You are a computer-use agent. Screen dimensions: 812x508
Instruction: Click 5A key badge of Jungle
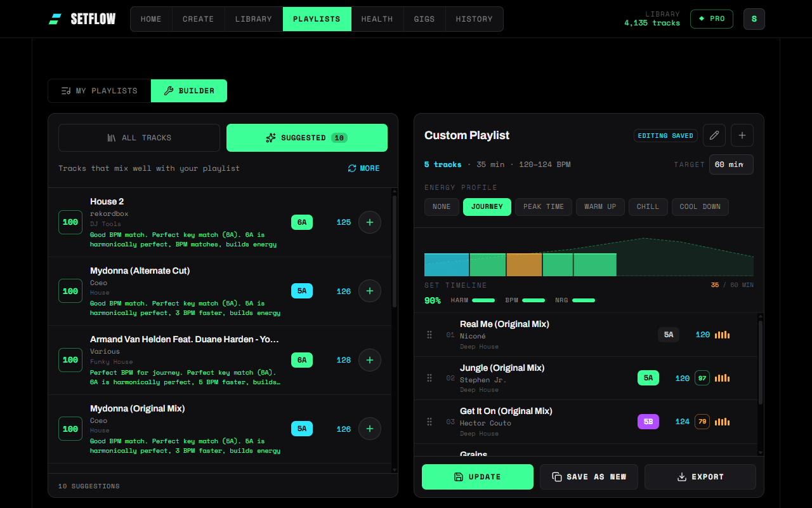pyautogui.click(x=648, y=378)
